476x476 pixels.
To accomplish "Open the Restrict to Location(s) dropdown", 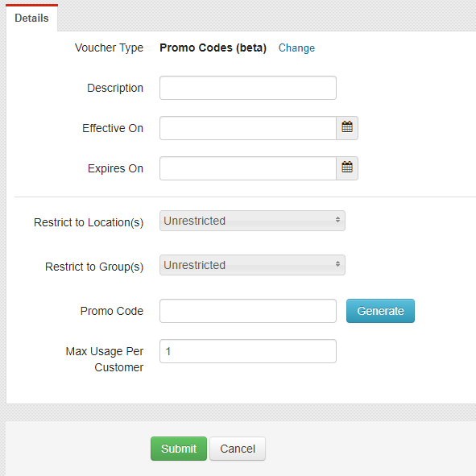I will tap(252, 221).
